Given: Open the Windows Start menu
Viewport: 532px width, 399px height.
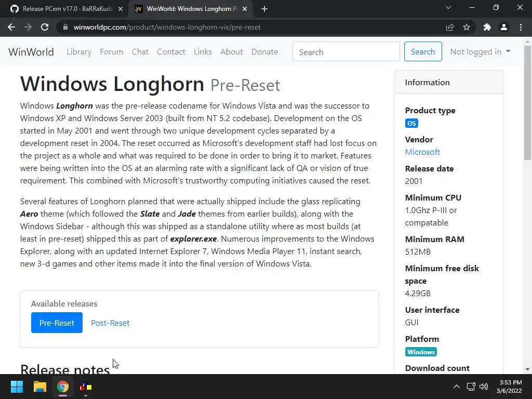Looking at the screenshot, I should coord(17,387).
